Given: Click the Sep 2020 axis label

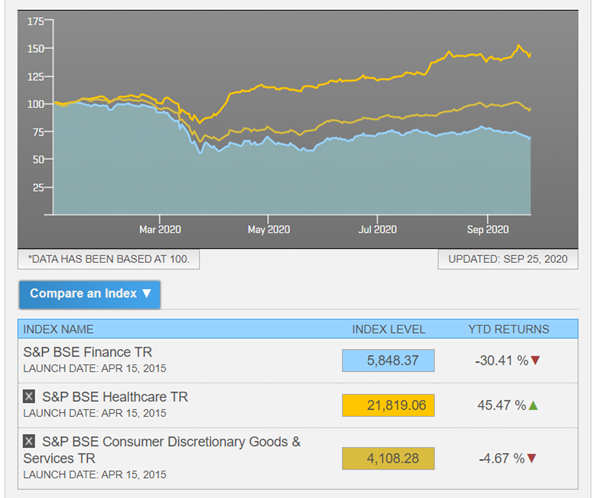Looking at the screenshot, I should (x=488, y=230).
